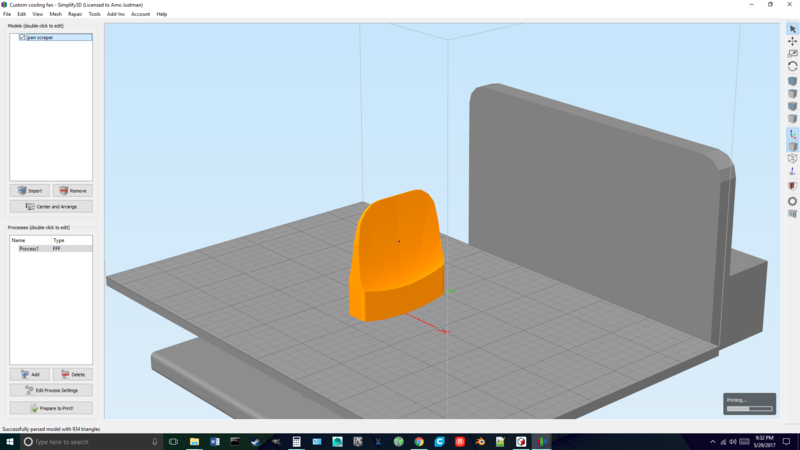Image resolution: width=800 pixels, height=450 pixels.
Task: Open Epic Games launcher from the taskbar
Action: pos(358,442)
